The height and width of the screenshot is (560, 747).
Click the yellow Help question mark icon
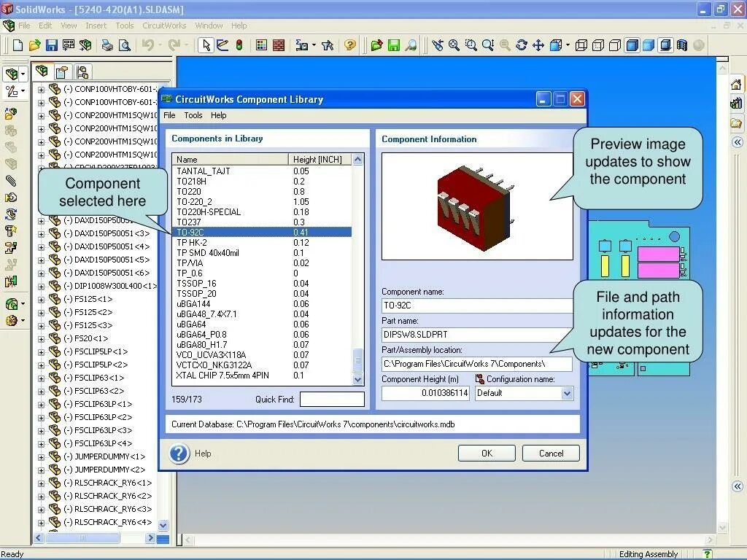tap(350, 45)
